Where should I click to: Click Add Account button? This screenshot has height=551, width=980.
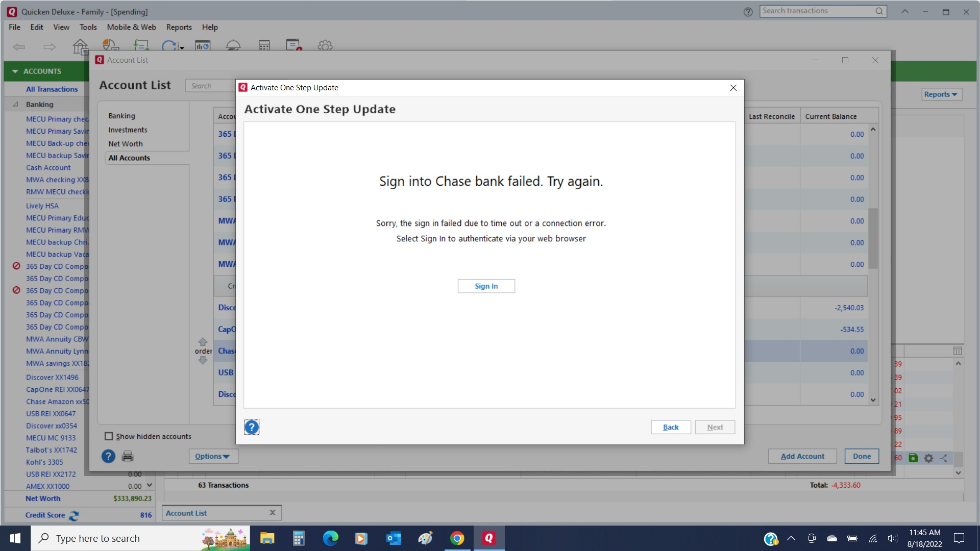coord(802,456)
